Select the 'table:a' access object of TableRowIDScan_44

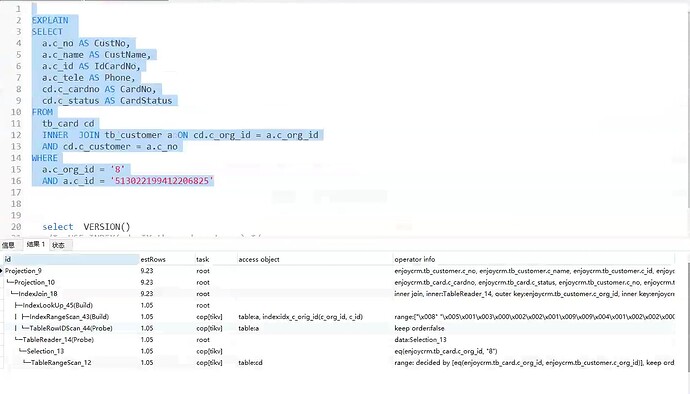249,328
